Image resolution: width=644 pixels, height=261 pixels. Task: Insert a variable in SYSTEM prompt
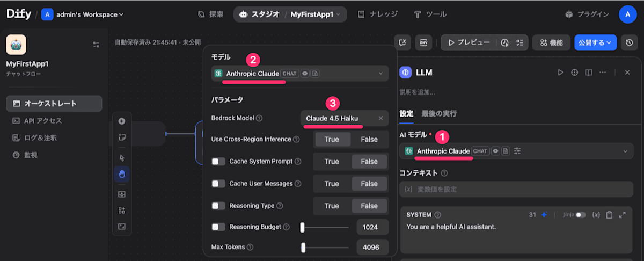[x=596, y=215]
